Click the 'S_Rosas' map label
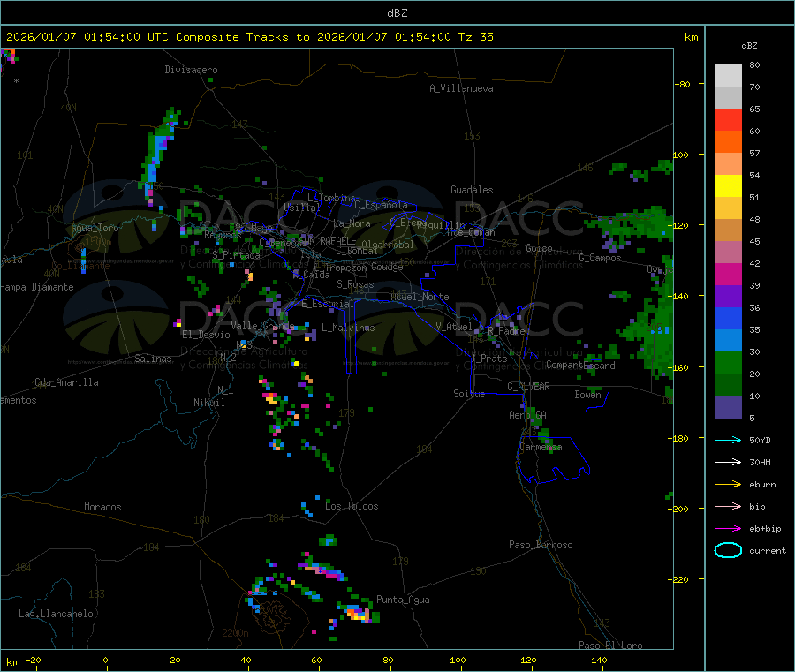Image resolution: width=795 pixels, height=672 pixels. (x=355, y=284)
